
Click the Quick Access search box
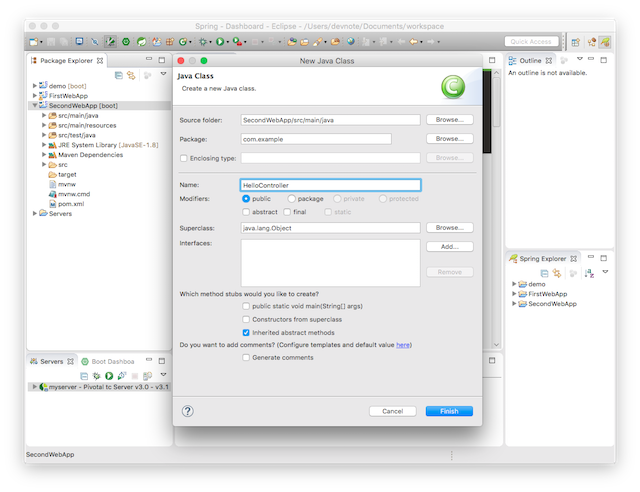(531, 42)
